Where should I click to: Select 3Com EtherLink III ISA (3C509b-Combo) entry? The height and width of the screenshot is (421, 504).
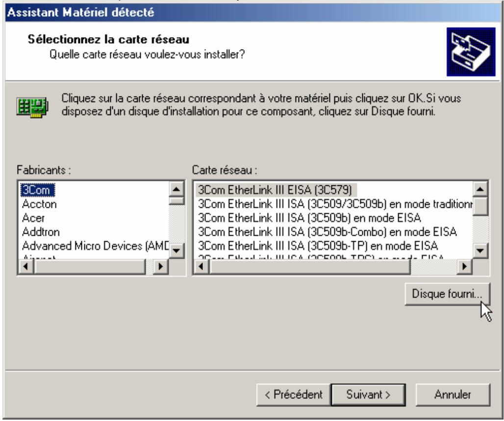[x=327, y=232]
